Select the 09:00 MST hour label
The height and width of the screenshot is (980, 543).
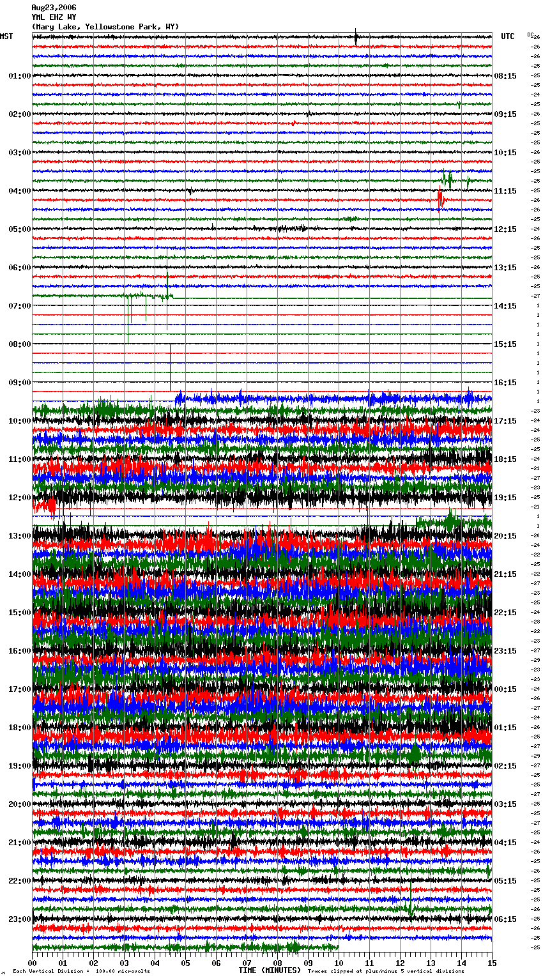[x=20, y=383]
